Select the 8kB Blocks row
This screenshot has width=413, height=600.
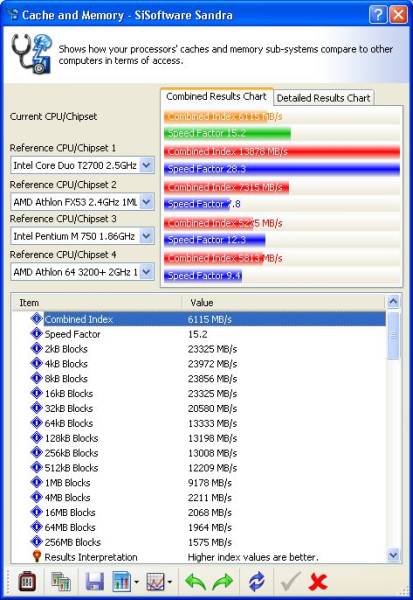(199, 378)
